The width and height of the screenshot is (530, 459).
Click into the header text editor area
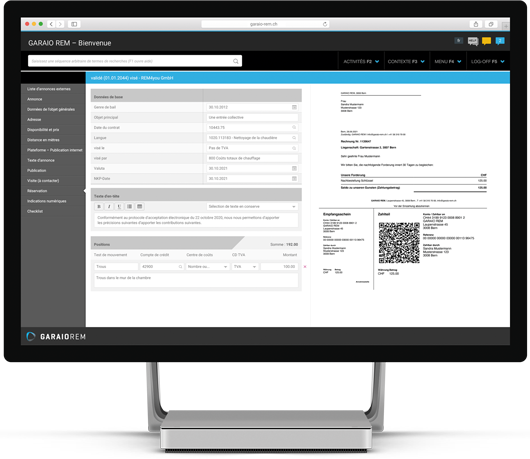point(196,220)
